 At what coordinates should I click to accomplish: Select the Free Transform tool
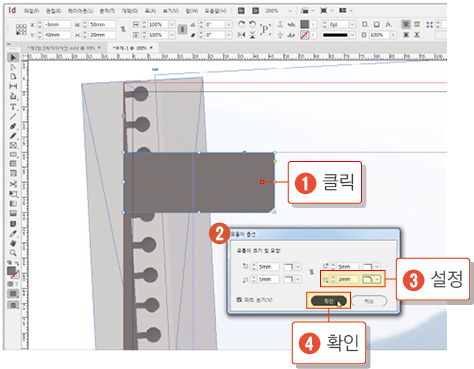point(13,194)
